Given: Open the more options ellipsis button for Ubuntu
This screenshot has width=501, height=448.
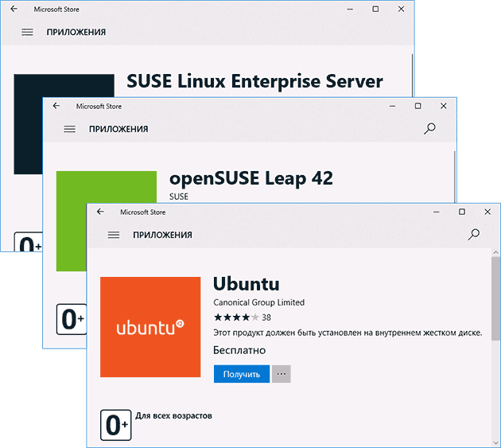Looking at the screenshot, I should pyautogui.click(x=282, y=374).
